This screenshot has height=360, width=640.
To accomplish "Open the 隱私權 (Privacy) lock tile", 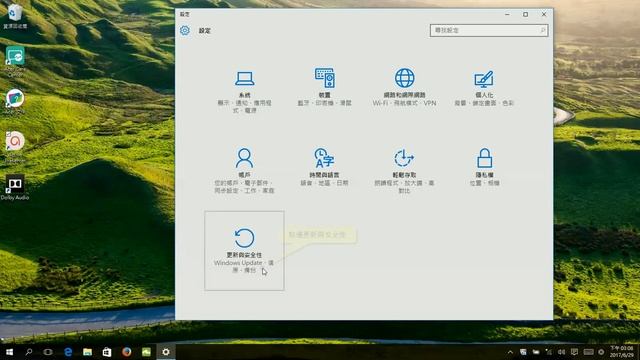I will 484,171.
